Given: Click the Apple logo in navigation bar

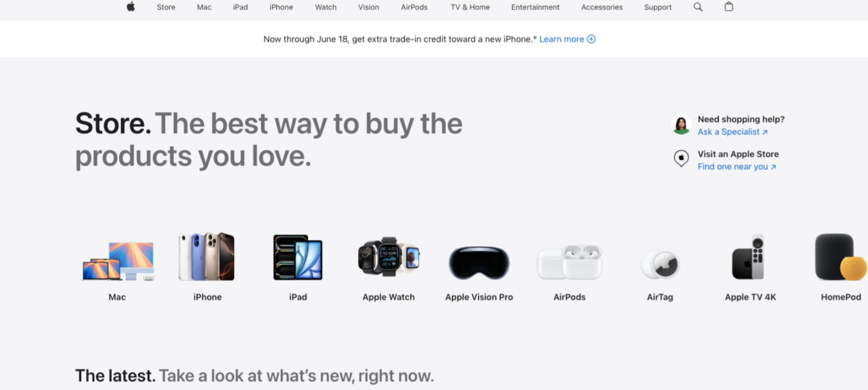Looking at the screenshot, I should 131,7.
